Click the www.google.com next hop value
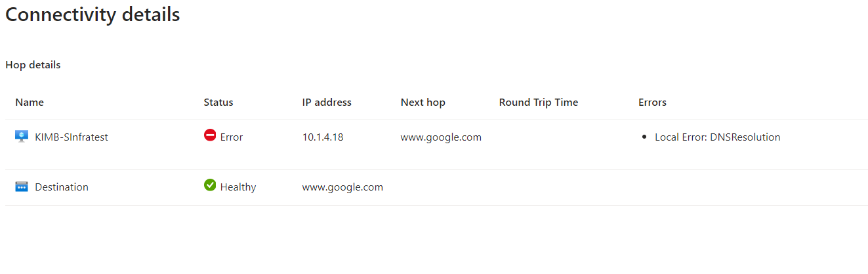The image size is (868, 274). (x=441, y=137)
